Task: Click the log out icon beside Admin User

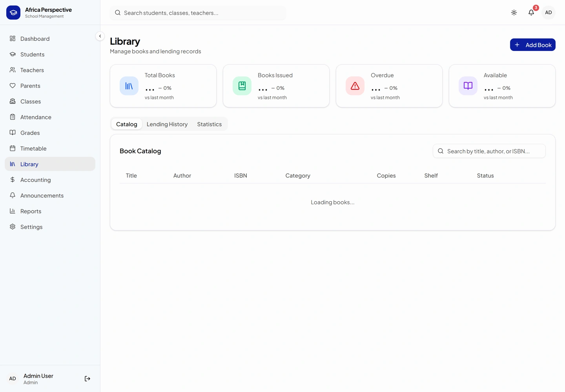Action: (87, 379)
